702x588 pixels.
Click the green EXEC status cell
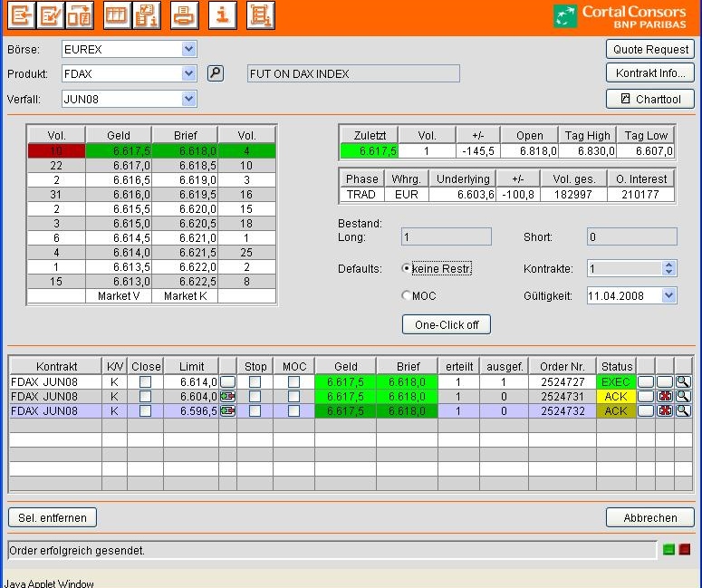pyautogui.click(x=616, y=382)
